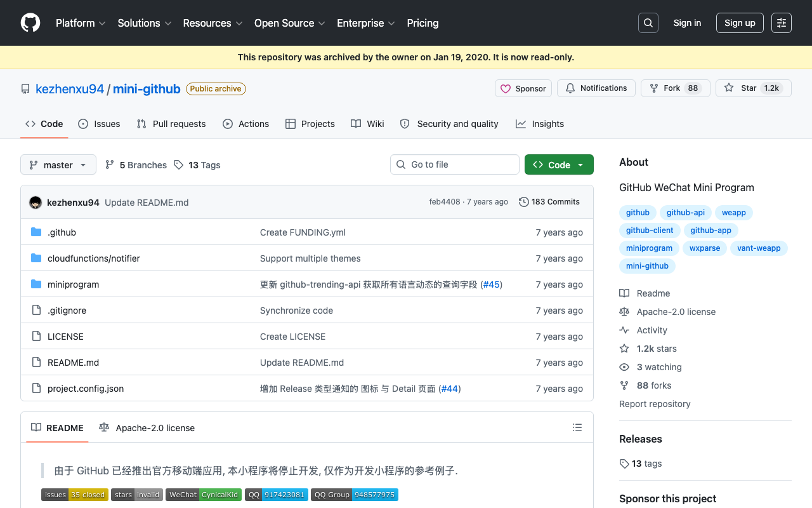Click the LICENSE file icon
Image resolution: width=812 pixels, height=508 pixels.
[36, 337]
